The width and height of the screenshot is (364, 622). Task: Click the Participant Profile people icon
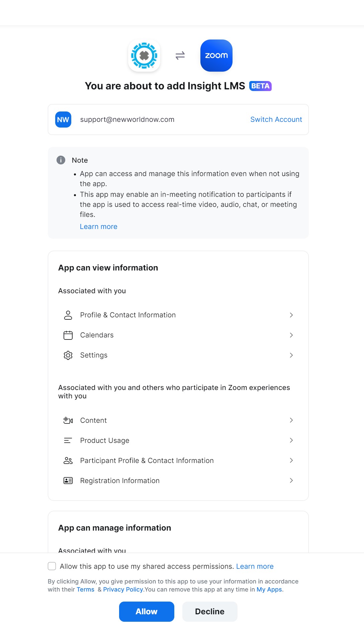point(68,461)
